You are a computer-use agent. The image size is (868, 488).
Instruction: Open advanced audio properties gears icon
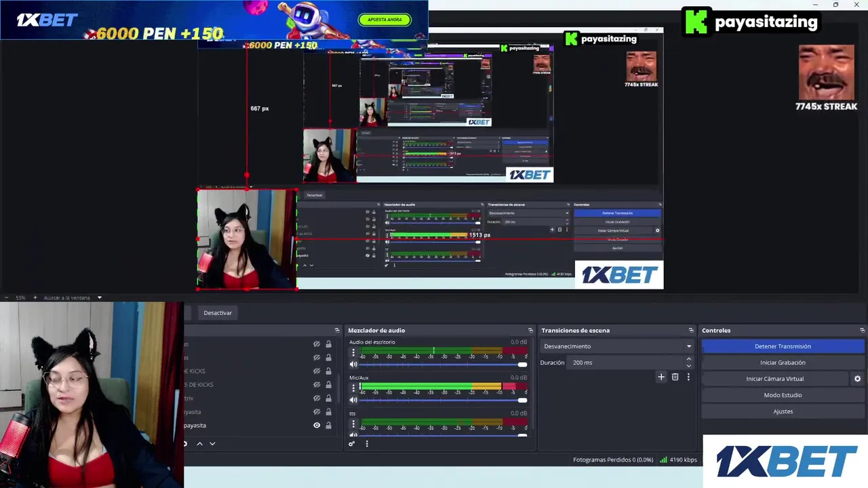pos(351,444)
